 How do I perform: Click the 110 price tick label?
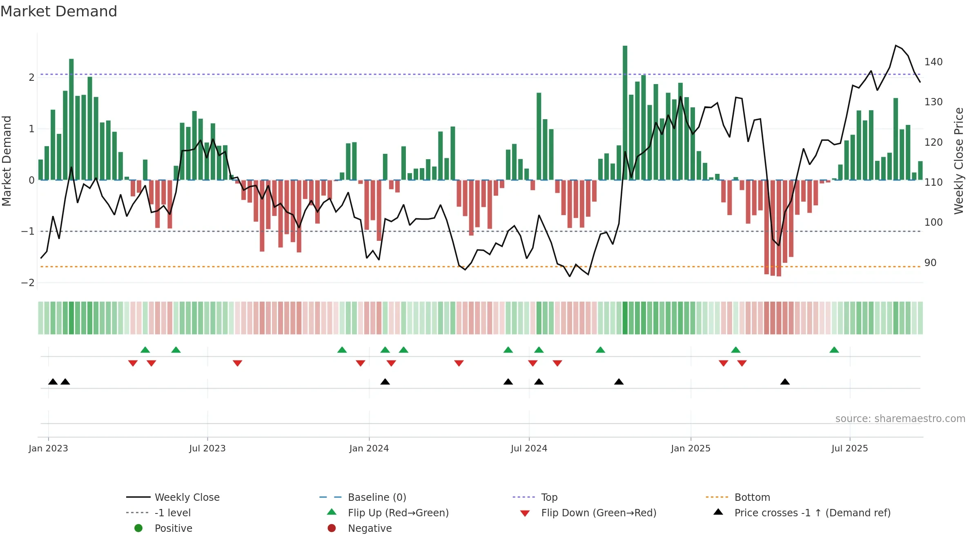[933, 182]
